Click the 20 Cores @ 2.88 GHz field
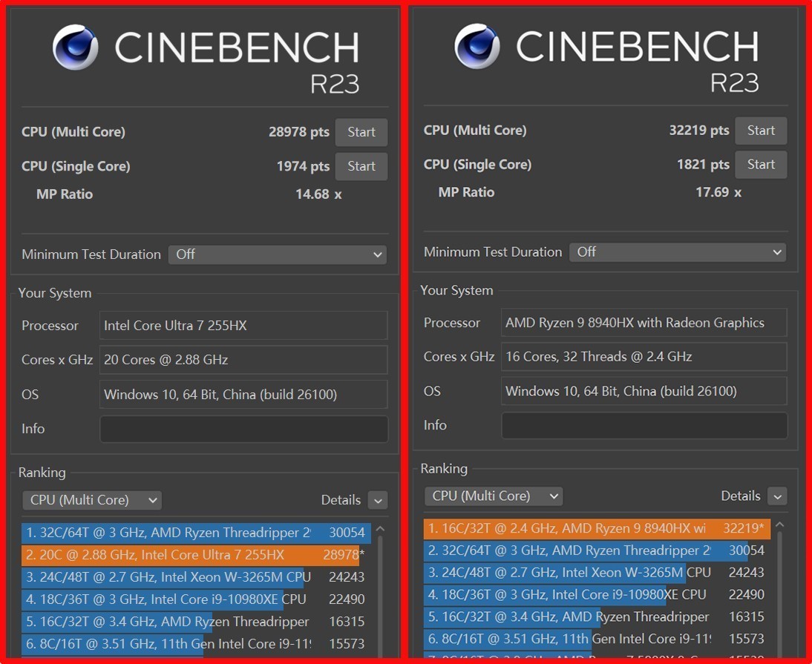The width and height of the screenshot is (812, 664). [x=243, y=360]
